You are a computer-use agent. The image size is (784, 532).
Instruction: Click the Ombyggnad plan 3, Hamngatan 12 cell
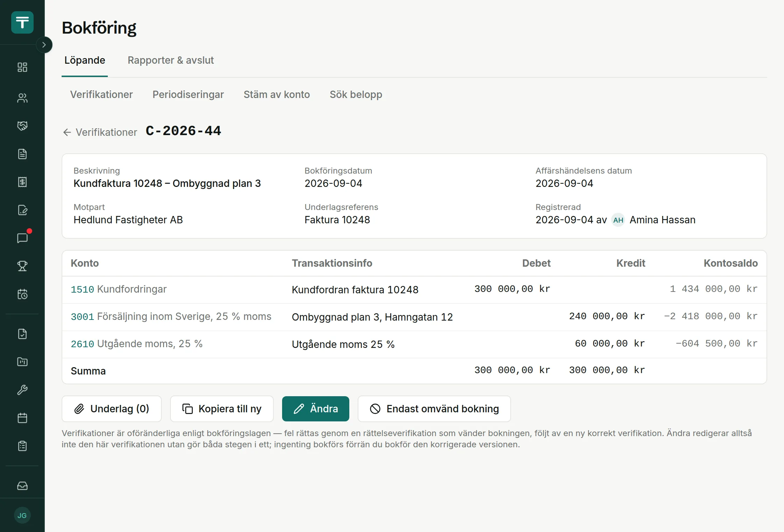[x=372, y=317]
